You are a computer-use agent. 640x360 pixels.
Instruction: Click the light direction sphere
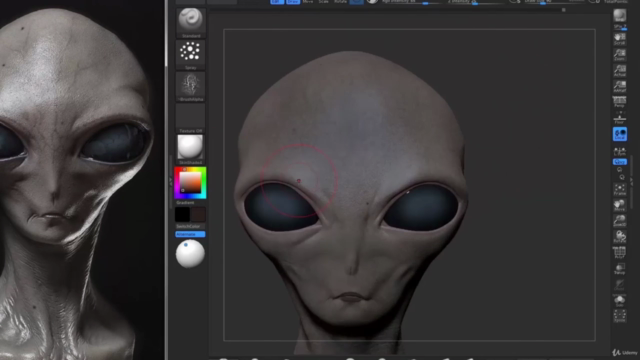pyautogui.click(x=190, y=254)
